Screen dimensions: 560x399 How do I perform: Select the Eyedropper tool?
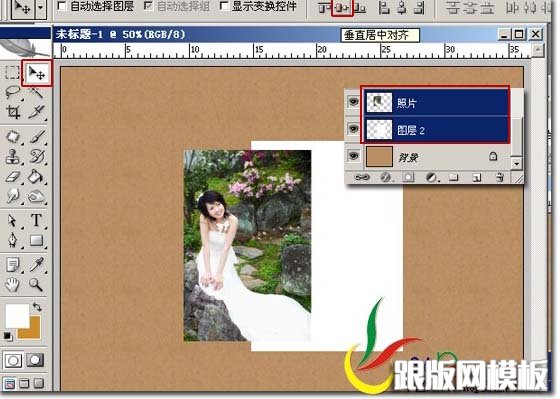(x=36, y=265)
